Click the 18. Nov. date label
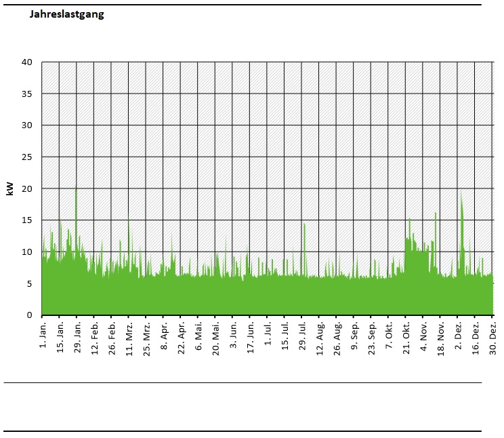 (x=441, y=337)
